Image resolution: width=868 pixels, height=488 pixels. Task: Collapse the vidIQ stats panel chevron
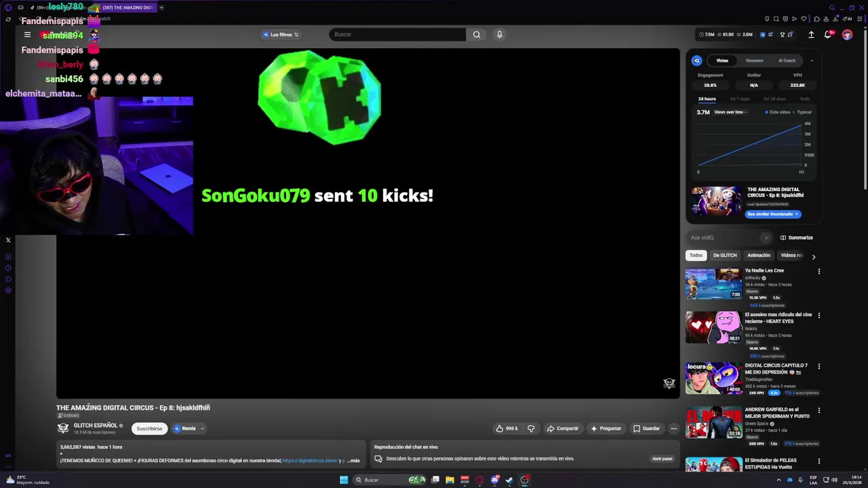tap(812, 61)
